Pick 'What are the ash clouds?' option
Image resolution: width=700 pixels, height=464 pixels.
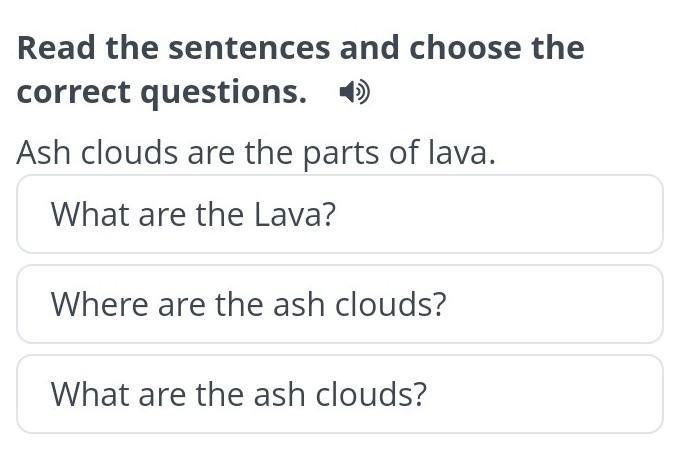pyautogui.click(x=340, y=394)
